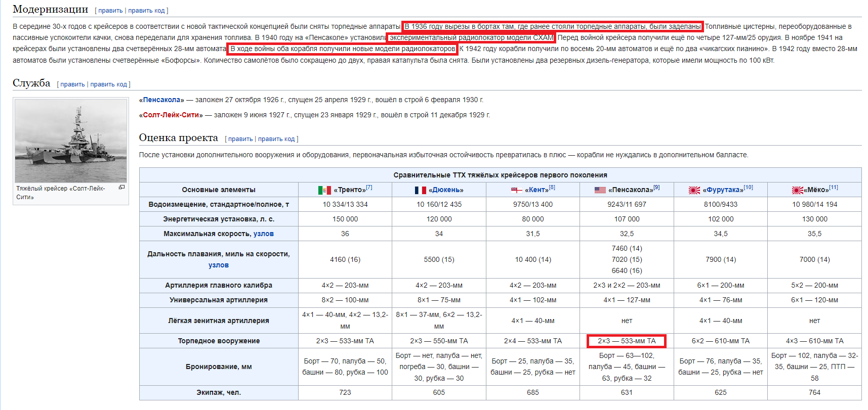Image resolution: width=868 pixels, height=410 pixels.
Task: Click the Italian flag icon beside Тренто
Action: click(x=324, y=190)
